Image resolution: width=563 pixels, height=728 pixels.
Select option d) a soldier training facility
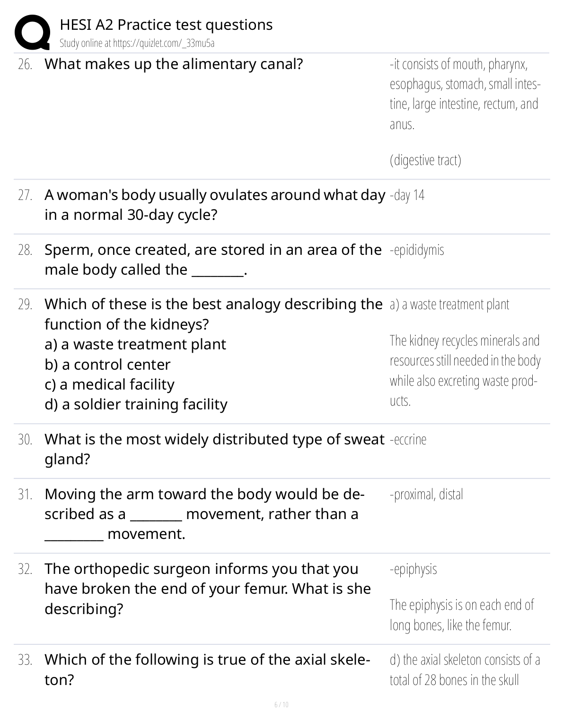click(136, 404)
